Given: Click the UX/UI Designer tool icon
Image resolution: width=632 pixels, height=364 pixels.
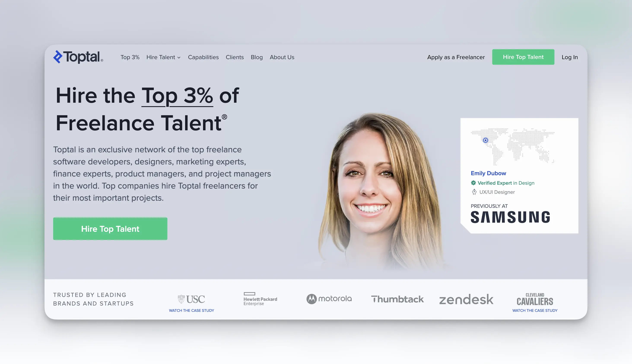Looking at the screenshot, I should click(474, 192).
